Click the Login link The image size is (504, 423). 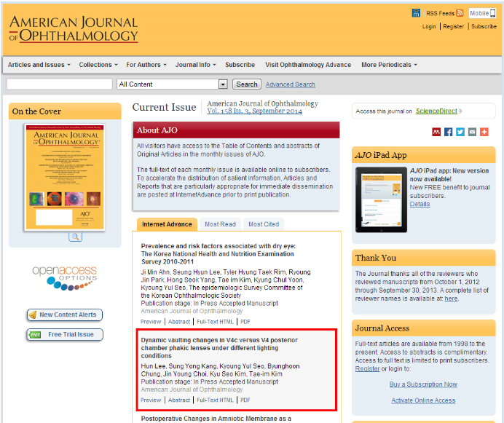[429, 26]
